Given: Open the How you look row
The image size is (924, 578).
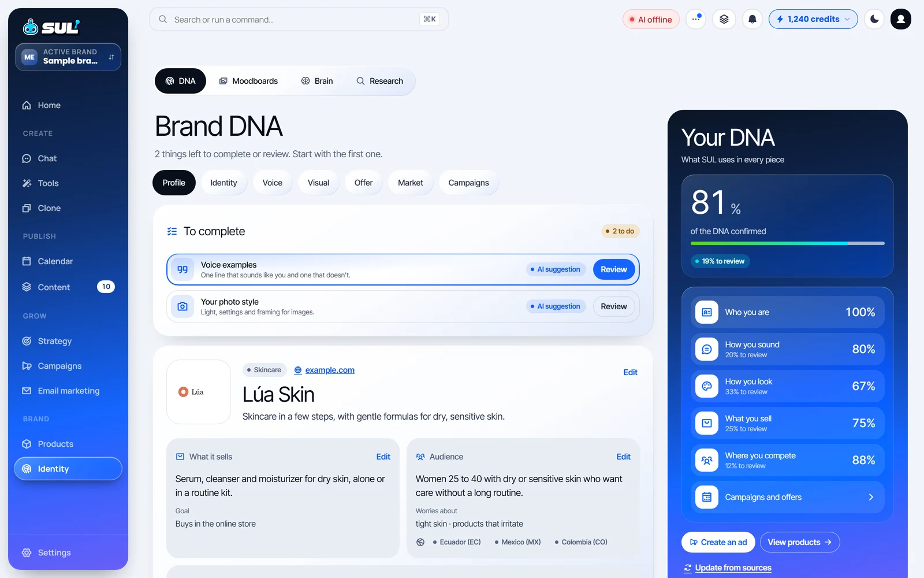Looking at the screenshot, I should pos(787,386).
